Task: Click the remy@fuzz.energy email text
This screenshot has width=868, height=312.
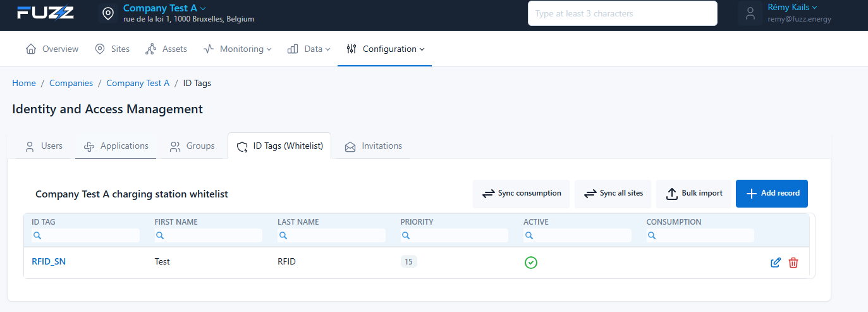Action: [799, 19]
